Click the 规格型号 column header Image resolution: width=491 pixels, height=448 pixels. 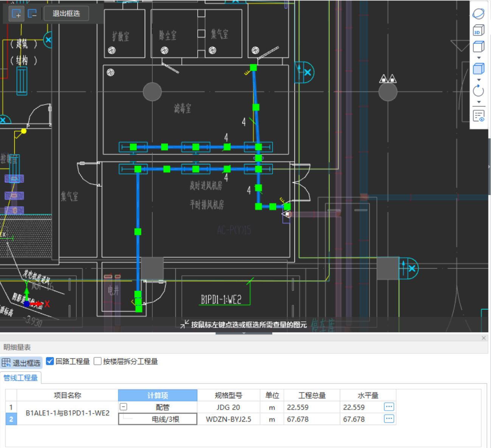click(229, 395)
